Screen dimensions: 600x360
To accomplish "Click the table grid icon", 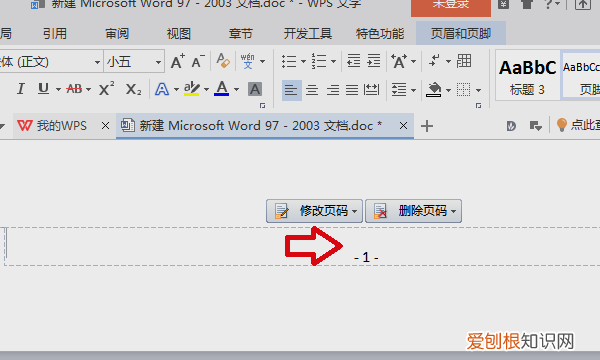I will click(464, 60).
